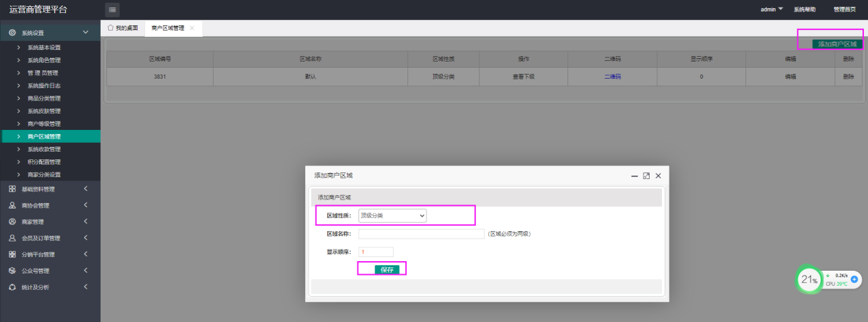Click the blue plus icon on CPU widget
The height and width of the screenshot is (322, 868).
click(x=855, y=280)
